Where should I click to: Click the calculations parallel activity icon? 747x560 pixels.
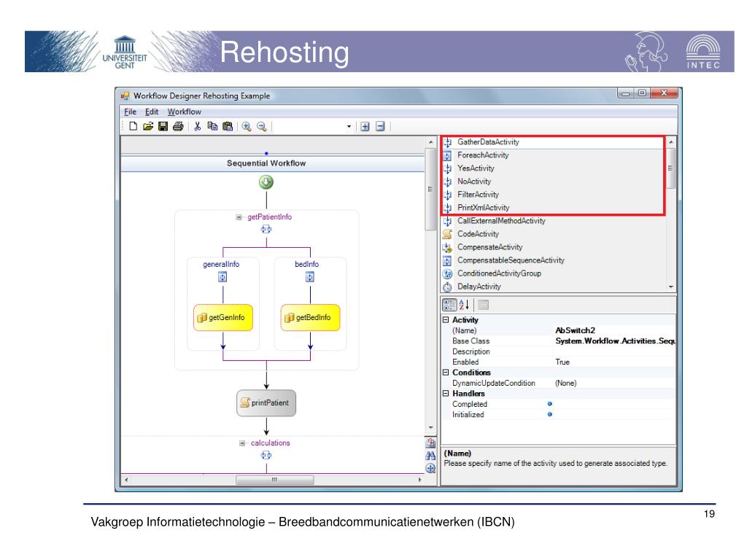(x=266, y=455)
